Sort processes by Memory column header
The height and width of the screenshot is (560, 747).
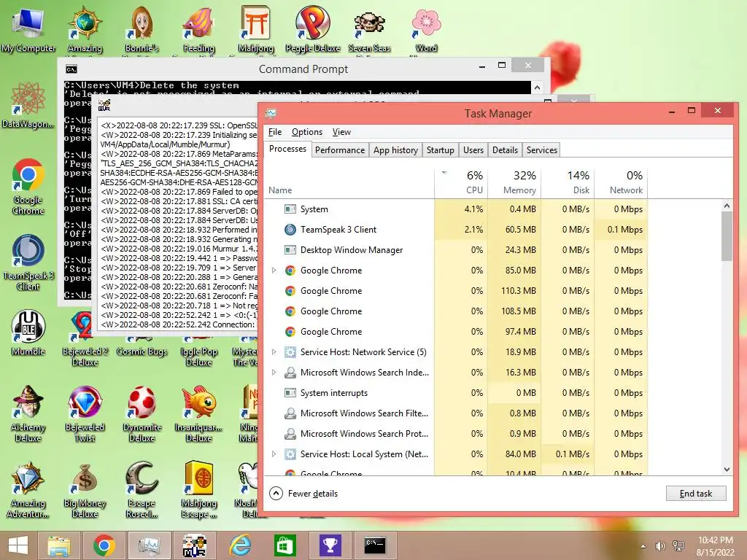tap(514, 182)
